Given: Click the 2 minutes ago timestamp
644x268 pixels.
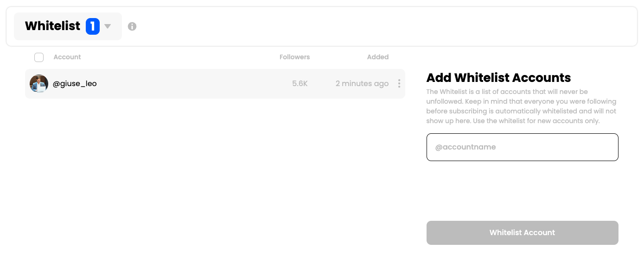Looking at the screenshot, I should [x=362, y=83].
